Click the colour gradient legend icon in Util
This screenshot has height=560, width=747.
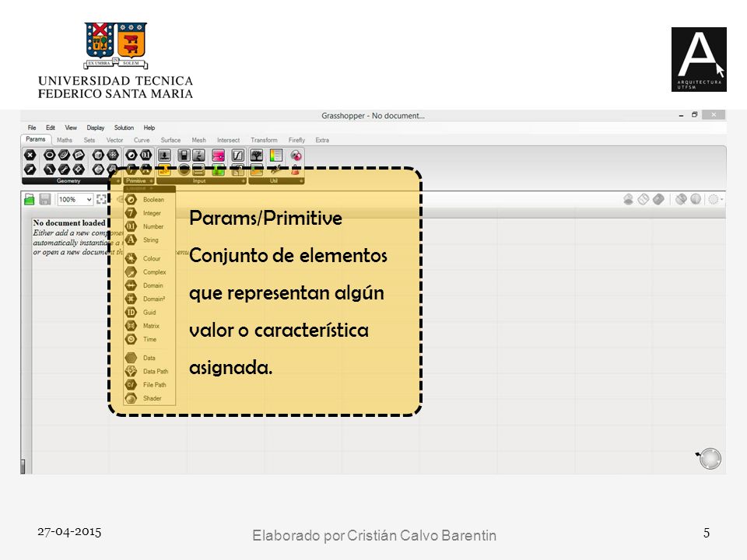275,156
